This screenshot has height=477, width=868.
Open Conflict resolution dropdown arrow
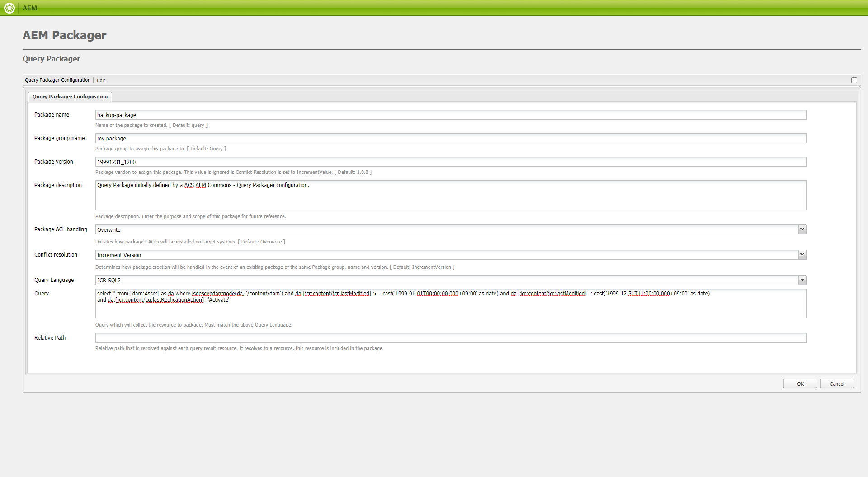[802, 255]
